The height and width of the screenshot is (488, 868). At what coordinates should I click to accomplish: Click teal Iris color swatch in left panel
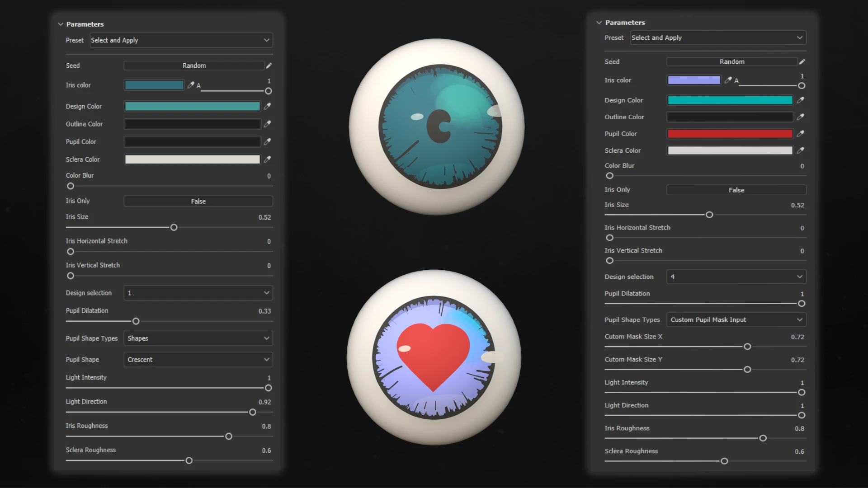click(x=154, y=85)
